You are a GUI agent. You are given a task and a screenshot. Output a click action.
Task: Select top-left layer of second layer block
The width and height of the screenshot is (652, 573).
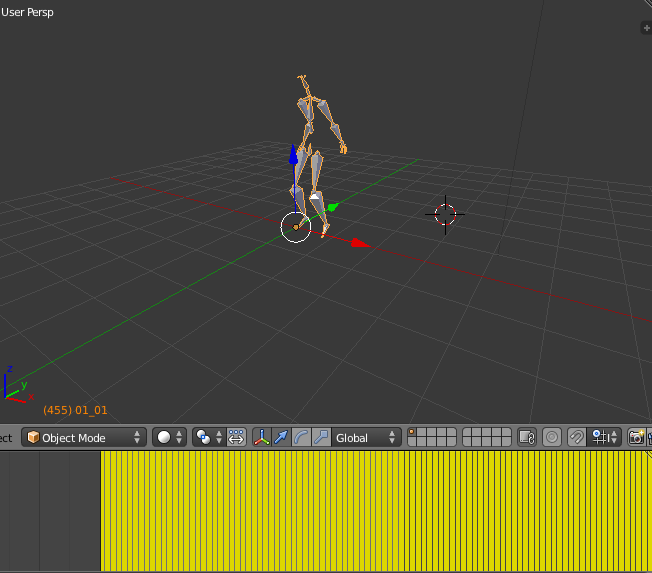(467, 432)
